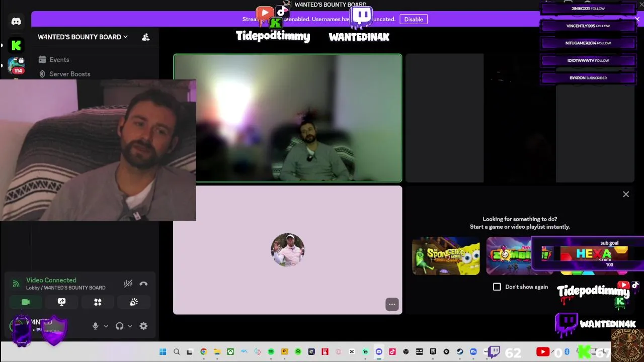The height and width of the screenshot is (362, 644).
Task: Disable Streamer Mode from the banner
Action: (414, 19)
